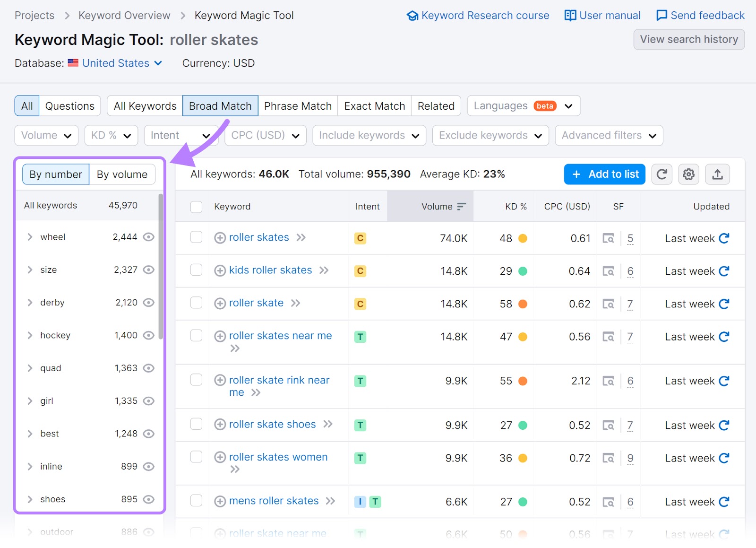Open United States database dropdown
This screenshot has width=756, height=548.
[x=121, y=63]
